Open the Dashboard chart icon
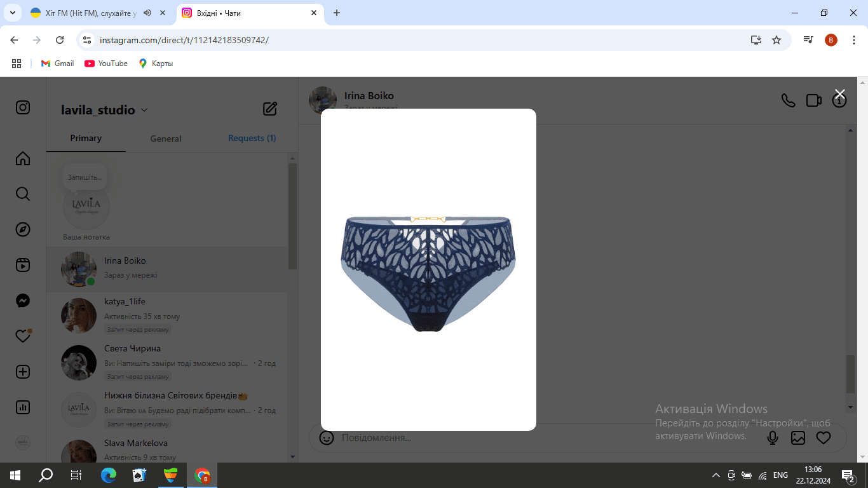Image resolution: width=868 pixels, height=488 pixels. click(23, 407)
